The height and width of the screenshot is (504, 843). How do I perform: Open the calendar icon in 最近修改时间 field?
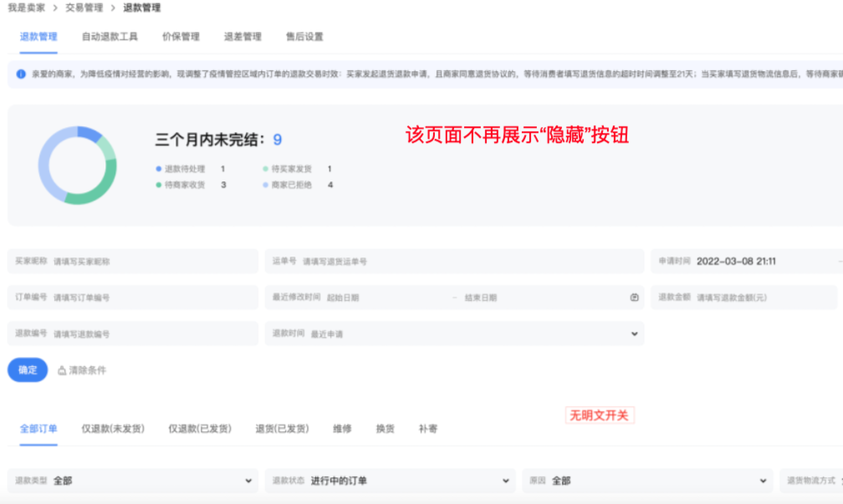(634, 298)
